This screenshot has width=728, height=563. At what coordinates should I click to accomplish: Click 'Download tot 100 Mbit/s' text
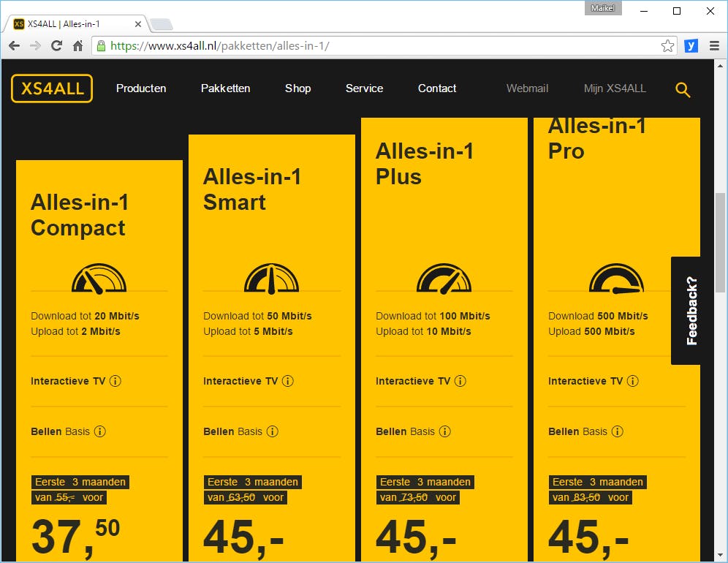pyautogui.click(x=433, y=316)
